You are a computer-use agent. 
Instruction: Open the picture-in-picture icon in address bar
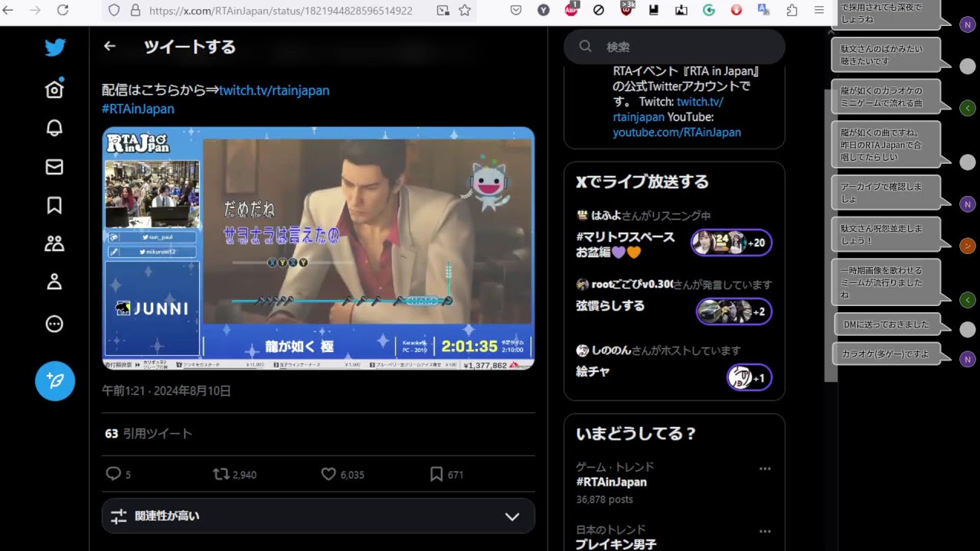tap(443, 11)
